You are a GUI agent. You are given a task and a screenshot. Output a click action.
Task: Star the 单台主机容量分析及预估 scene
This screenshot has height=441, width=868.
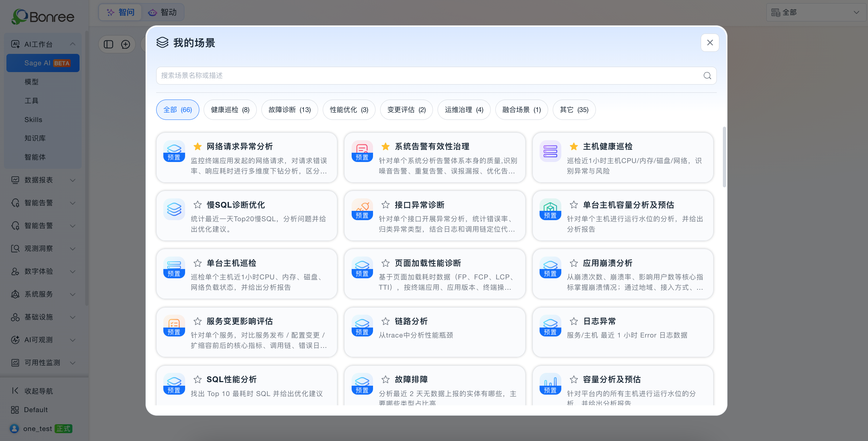pyautogui.click(x=574, y=204)
